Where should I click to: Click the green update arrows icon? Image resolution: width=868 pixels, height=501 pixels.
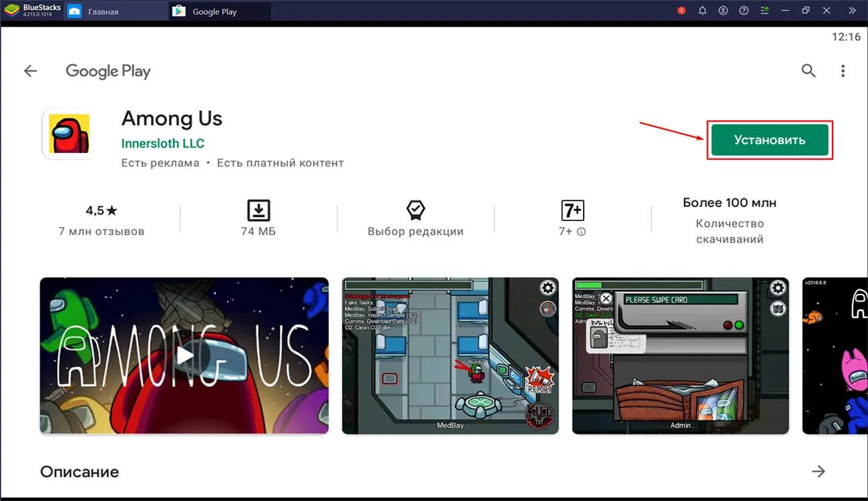click(x=765, y=11)
